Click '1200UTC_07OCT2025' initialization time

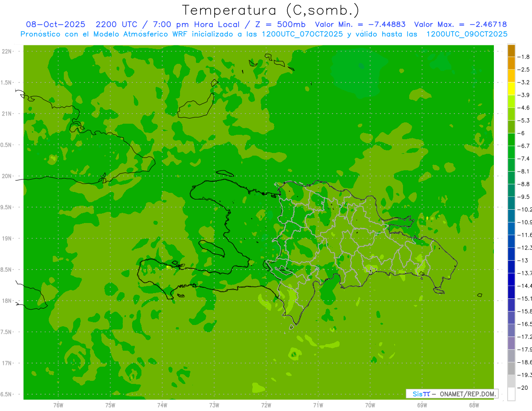(x=302, y=34)
